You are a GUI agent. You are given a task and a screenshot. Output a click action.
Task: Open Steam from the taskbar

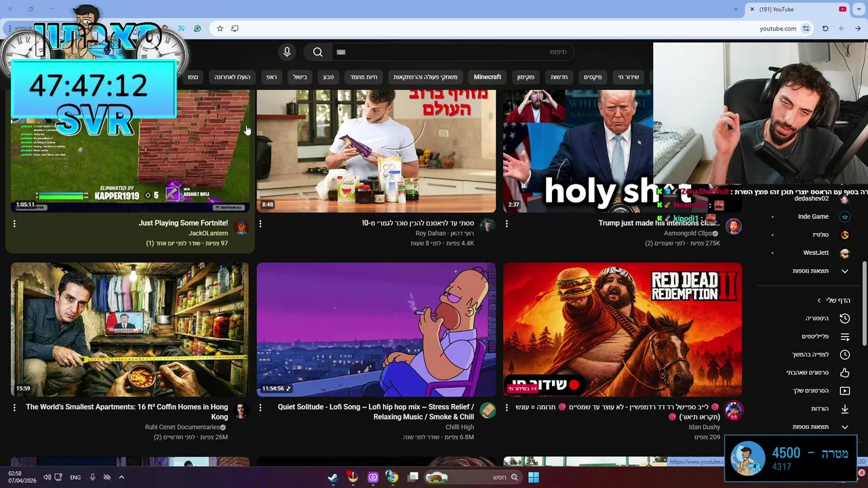[x=332, y=477]
